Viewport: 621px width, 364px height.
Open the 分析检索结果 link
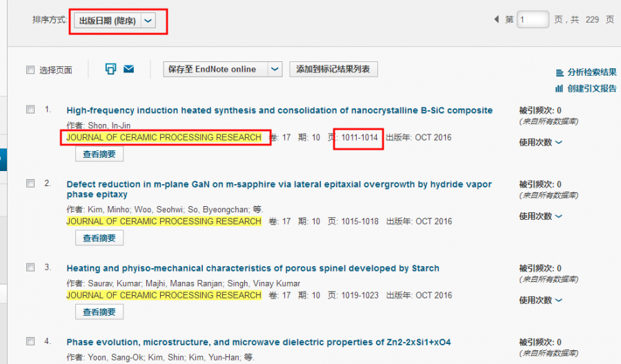click(x=592, y=72)
